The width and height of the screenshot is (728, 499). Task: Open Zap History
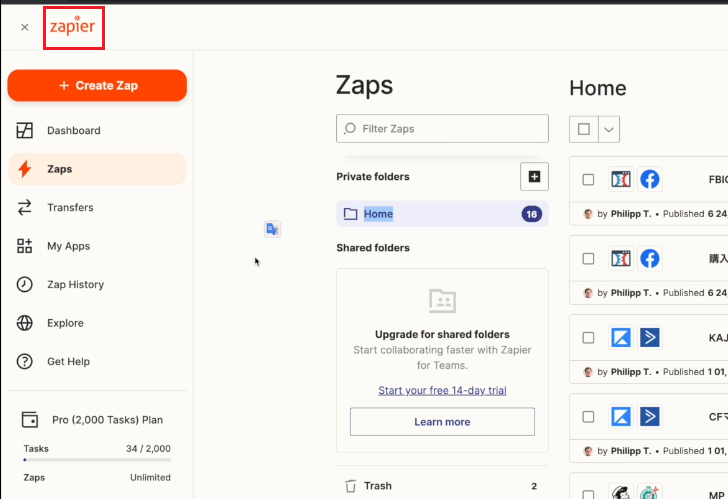97,285
